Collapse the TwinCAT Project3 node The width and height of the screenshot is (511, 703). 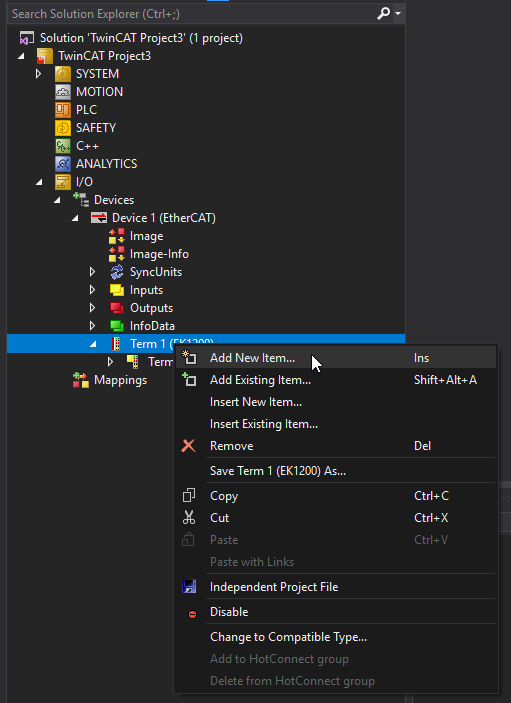tap(21, 56)
